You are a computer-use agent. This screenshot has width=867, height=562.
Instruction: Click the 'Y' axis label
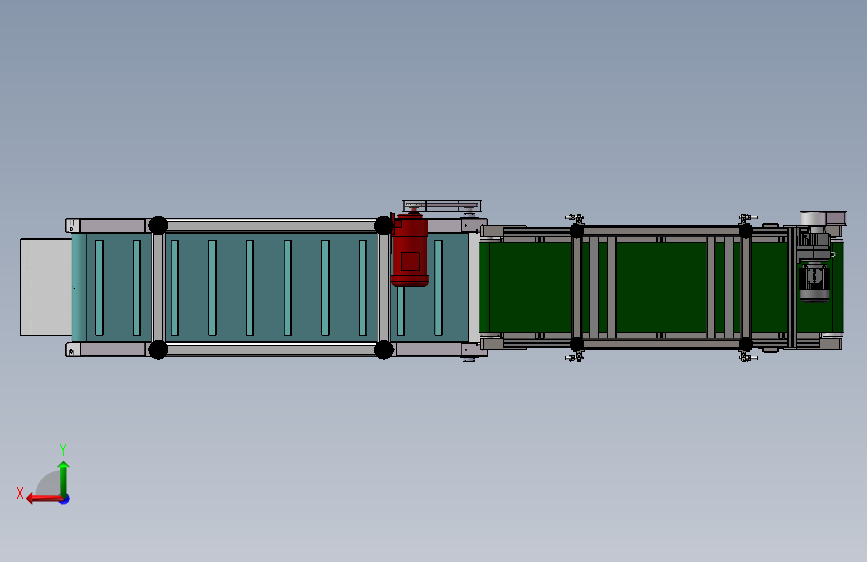click(63, 449)
